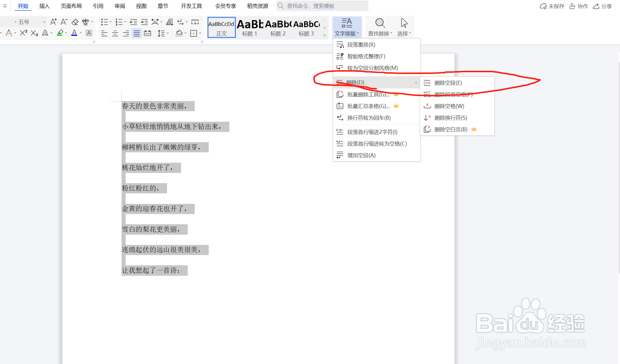Expand borders dropdown arrow
The width and height of the screenshot is (620, 364).
click(x=200, y=33)
